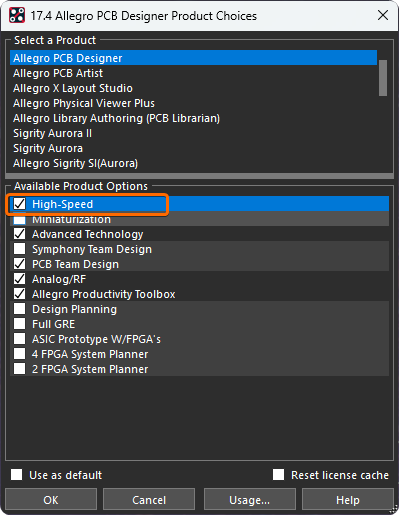Select Allegro PCB Artist product
Viewport: 399px width, 515px height.
coord(58,73)
